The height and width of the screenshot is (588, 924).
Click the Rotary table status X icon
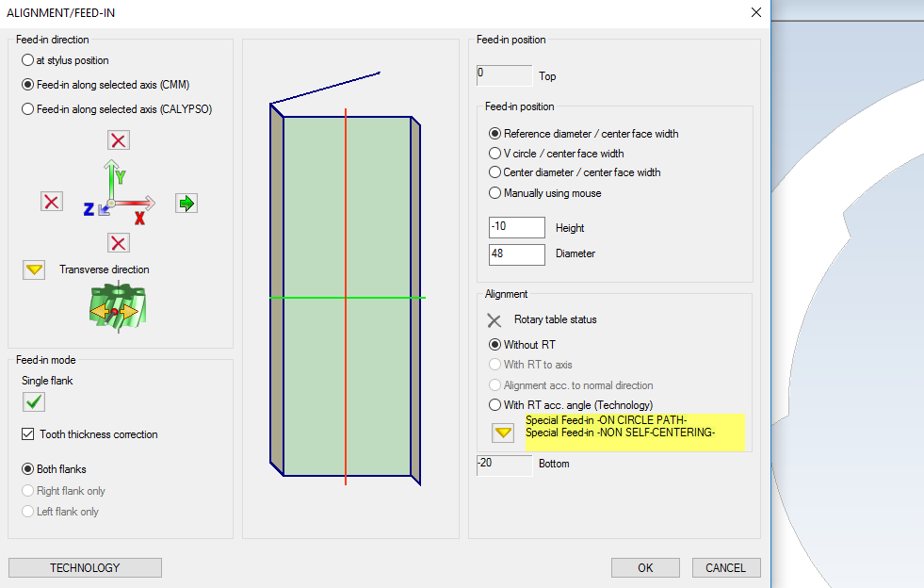(494, 320)
